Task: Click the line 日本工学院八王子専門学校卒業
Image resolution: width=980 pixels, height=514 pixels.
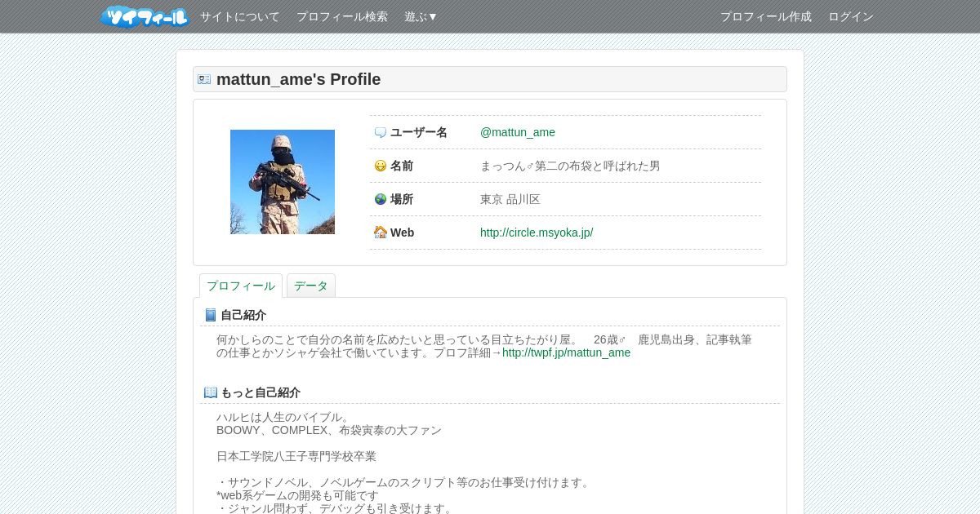Action: click(x=296, y=456)
